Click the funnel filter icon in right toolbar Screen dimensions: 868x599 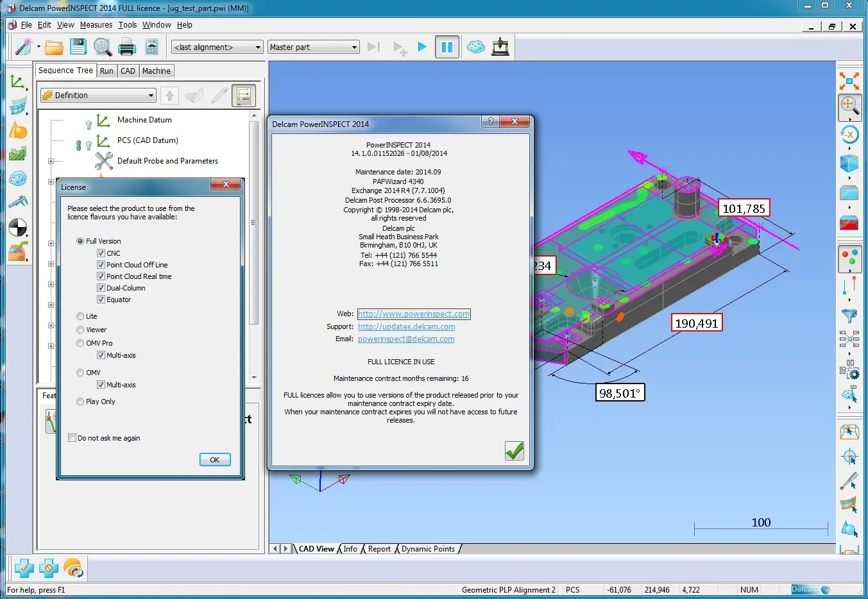(849, 316)
